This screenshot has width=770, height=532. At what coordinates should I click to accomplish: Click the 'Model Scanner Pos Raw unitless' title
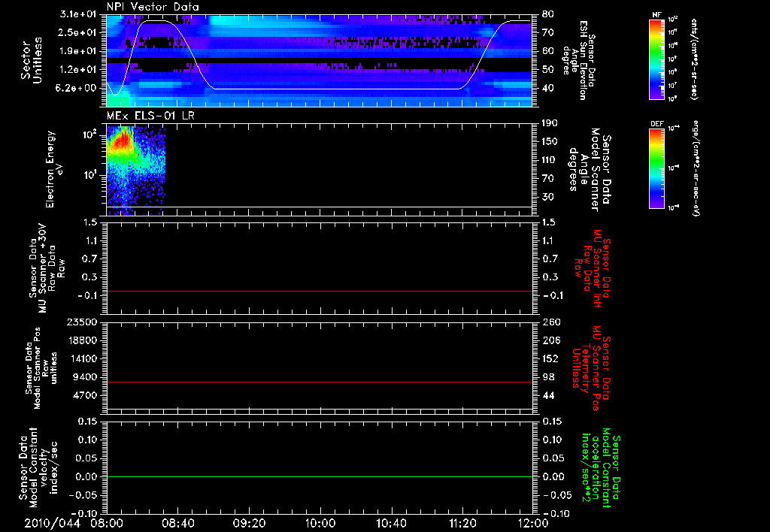click(x=41, y=368)
